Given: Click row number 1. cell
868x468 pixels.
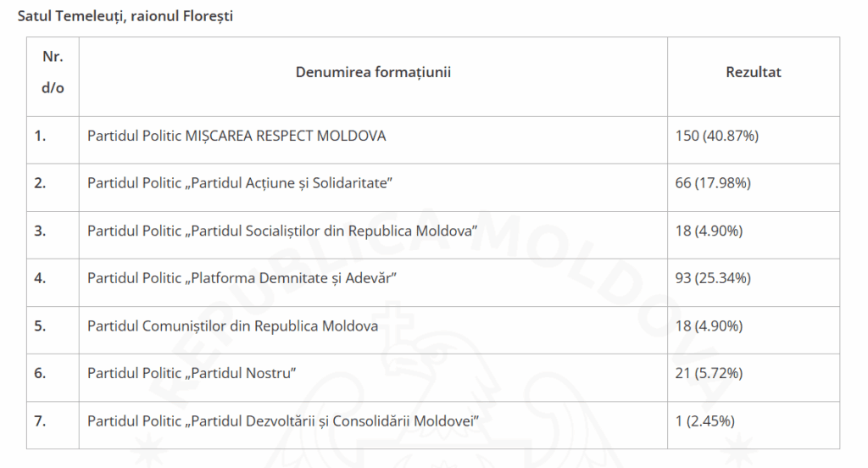Looking at the screenshot, I should (x=40, y=136).
